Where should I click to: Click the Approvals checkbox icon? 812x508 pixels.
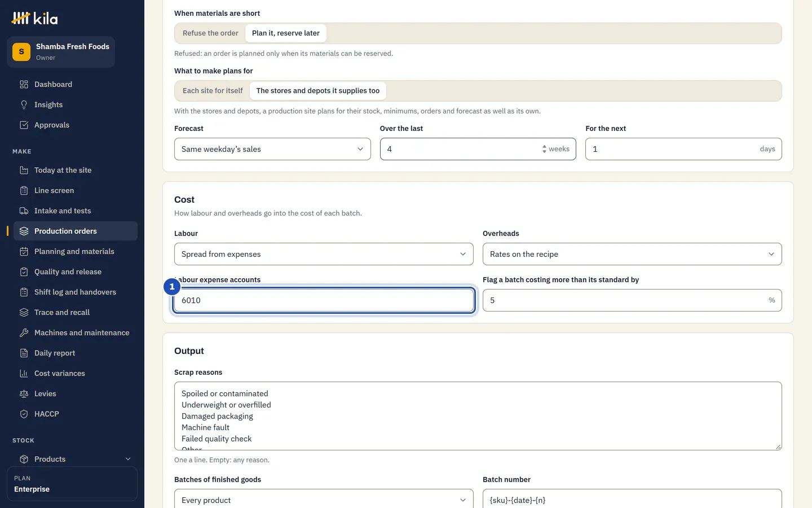pyautogui.click(x=24, y=125)
